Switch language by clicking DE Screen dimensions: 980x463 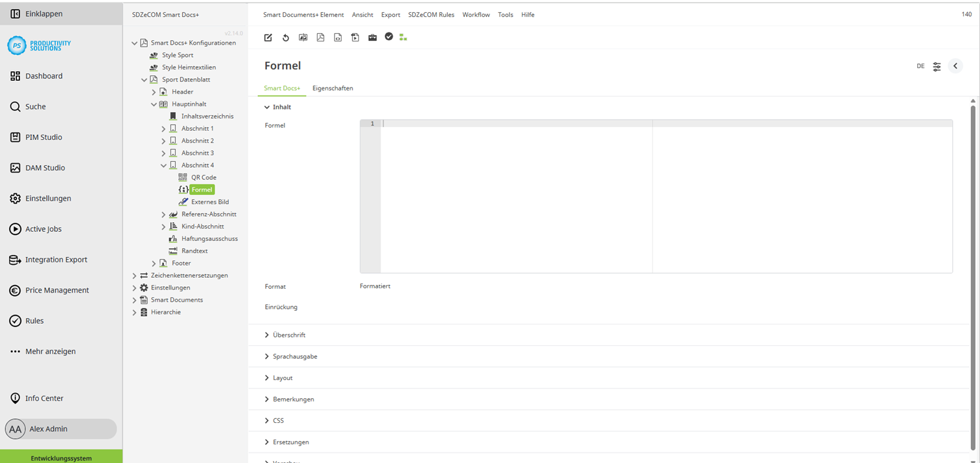tap(920, 66)
